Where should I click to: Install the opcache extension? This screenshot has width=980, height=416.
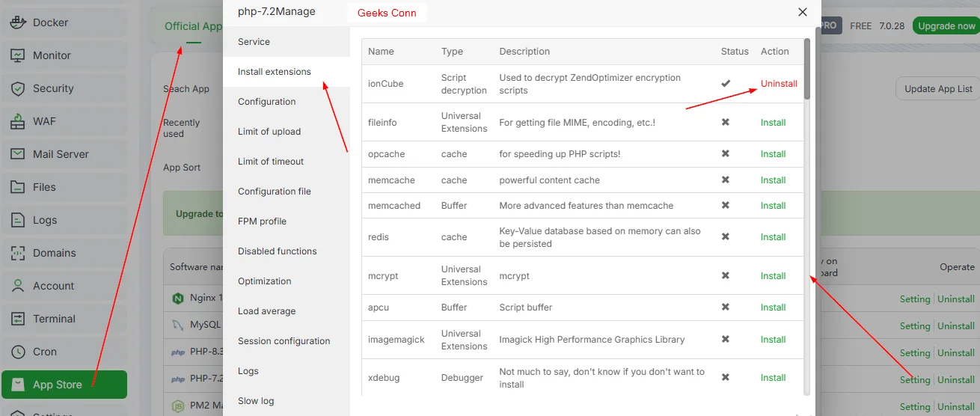click(773, 154)
